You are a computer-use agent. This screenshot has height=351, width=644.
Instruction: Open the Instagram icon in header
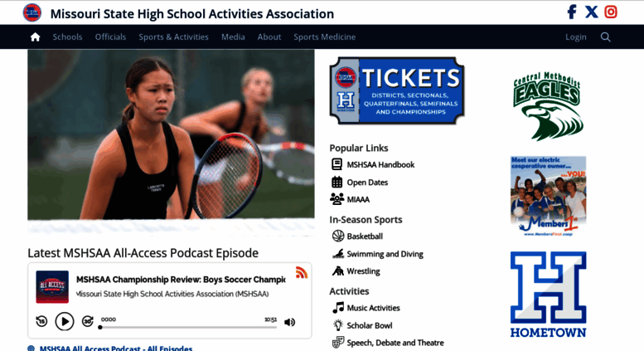point(611,12)
